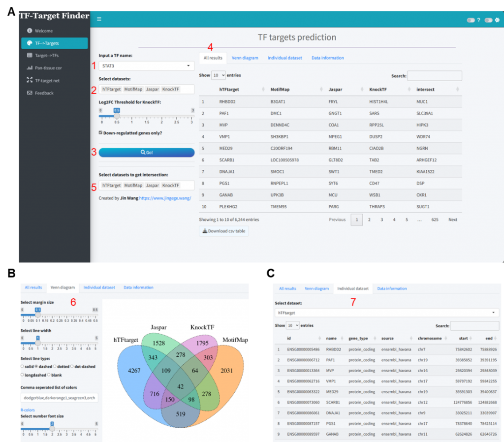504x442 pixels.
Task: Click the Download csv table button
Action: tap(223, 231)
